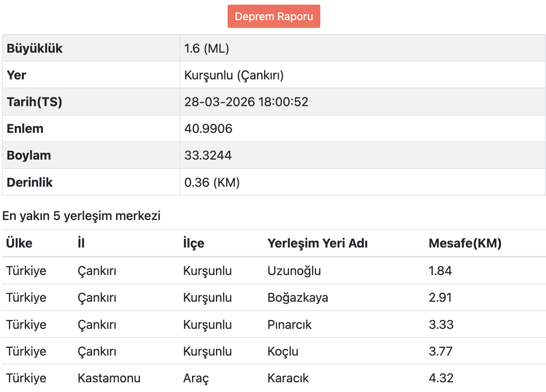The image size is (546, 392).
Task: Click the Deprem Raporu button
Action: coord(274,16)
